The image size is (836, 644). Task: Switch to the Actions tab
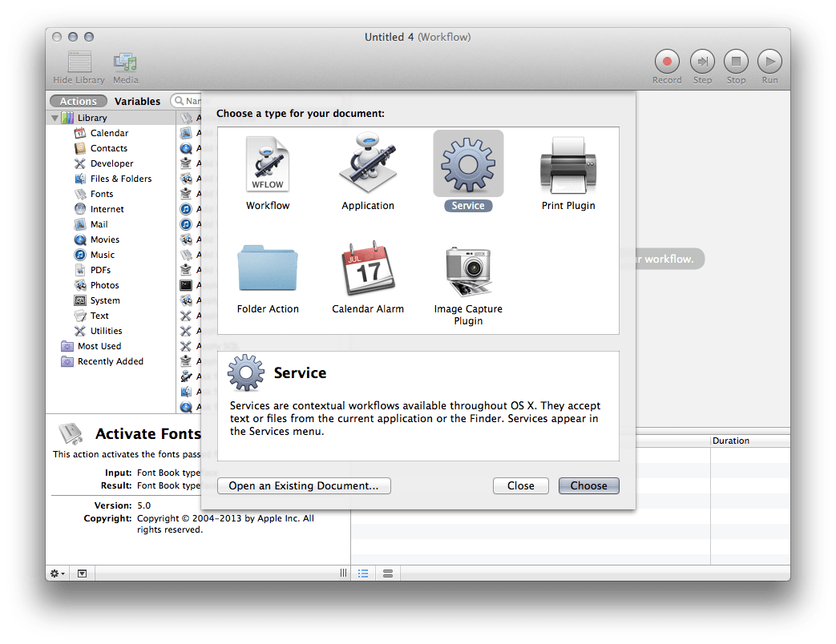(x=77, y=101)
